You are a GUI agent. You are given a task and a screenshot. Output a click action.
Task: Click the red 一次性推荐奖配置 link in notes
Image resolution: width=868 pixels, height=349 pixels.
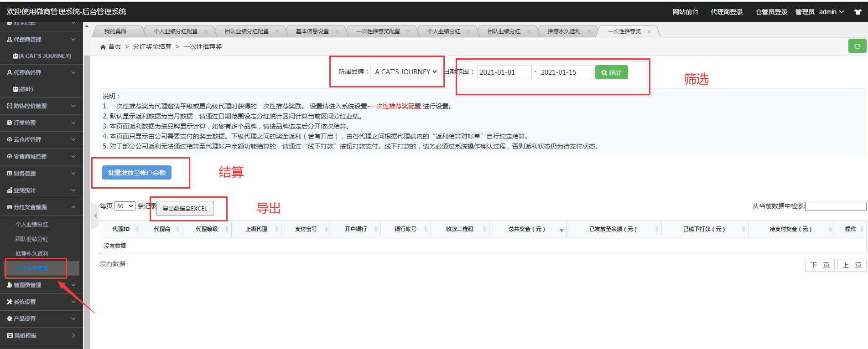pos(395,106)
